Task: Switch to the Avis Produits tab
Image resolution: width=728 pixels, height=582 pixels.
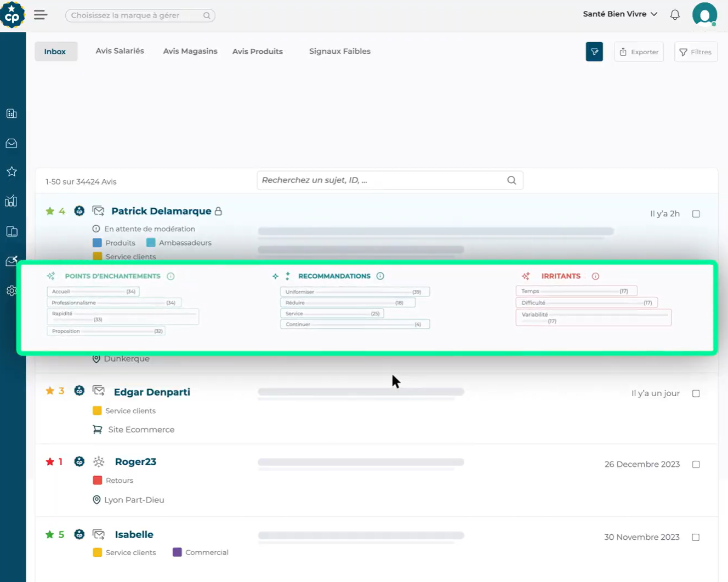Action: [257, 51]
